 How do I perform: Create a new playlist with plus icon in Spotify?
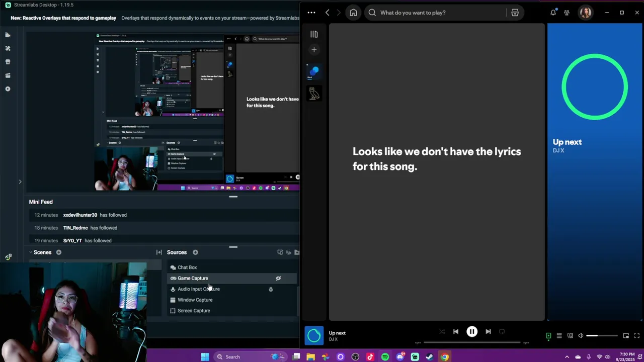point(314,49)
